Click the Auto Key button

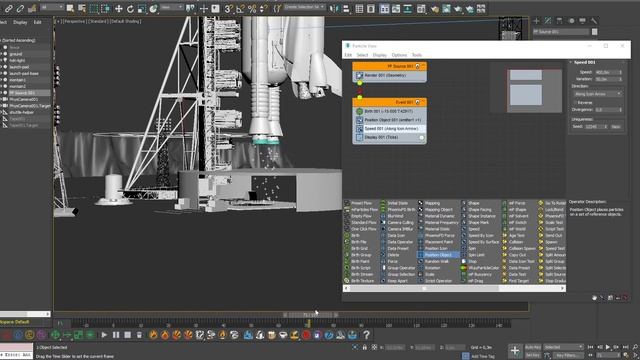(x=533, y=347)
